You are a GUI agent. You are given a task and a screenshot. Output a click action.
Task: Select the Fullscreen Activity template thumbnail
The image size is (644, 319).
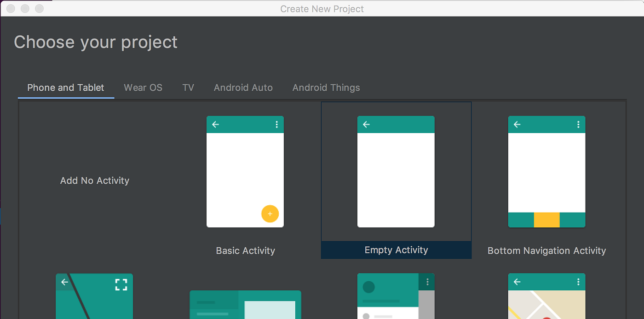point(94,296)
